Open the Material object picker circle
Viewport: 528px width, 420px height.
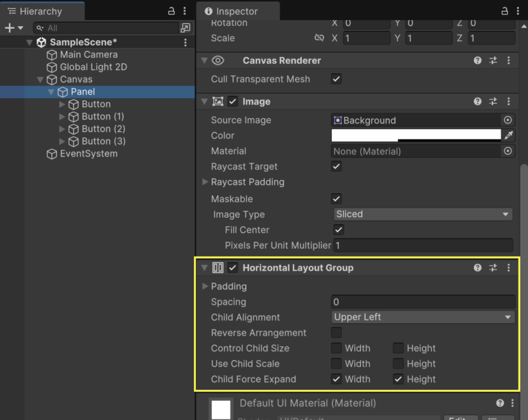pyautogui.click(x=508, y=151)
